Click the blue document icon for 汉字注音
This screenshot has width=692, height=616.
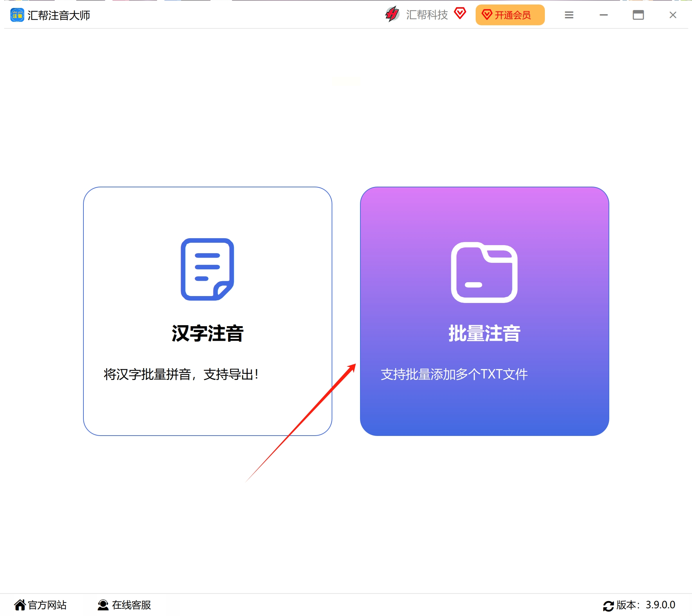pos(207,269)
